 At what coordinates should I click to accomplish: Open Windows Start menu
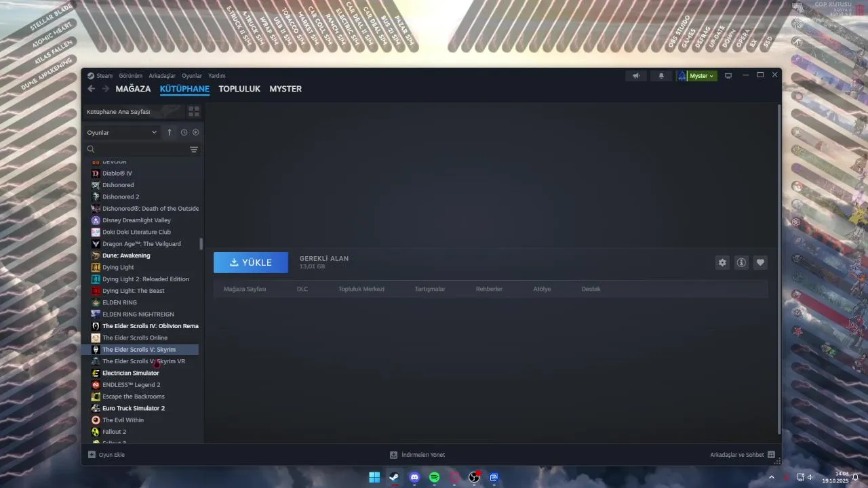374,477
